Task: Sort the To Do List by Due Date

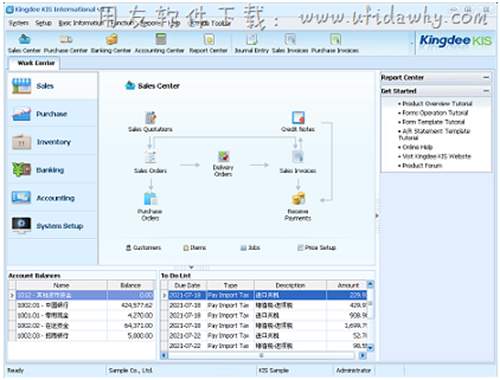Action: click(x=187, y=285)
